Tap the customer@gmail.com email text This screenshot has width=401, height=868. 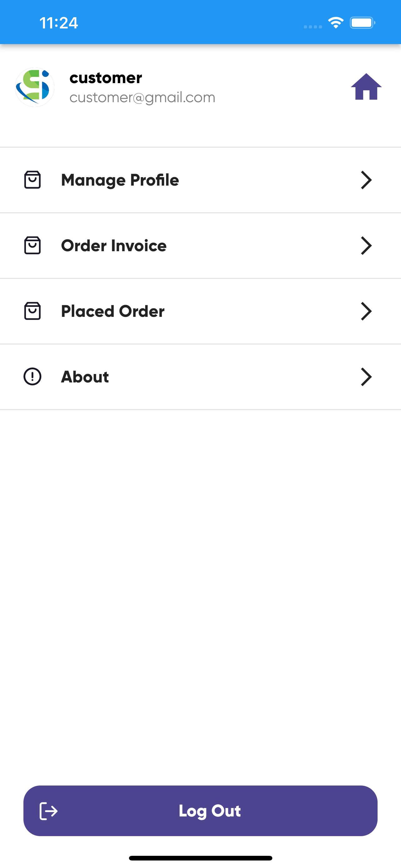click(x=142, y=97)
